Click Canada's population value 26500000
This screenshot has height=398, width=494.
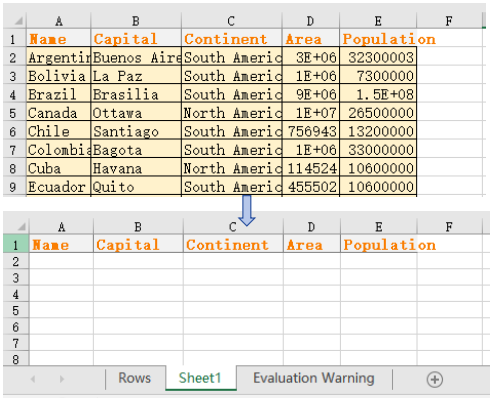tap(378, 112)
